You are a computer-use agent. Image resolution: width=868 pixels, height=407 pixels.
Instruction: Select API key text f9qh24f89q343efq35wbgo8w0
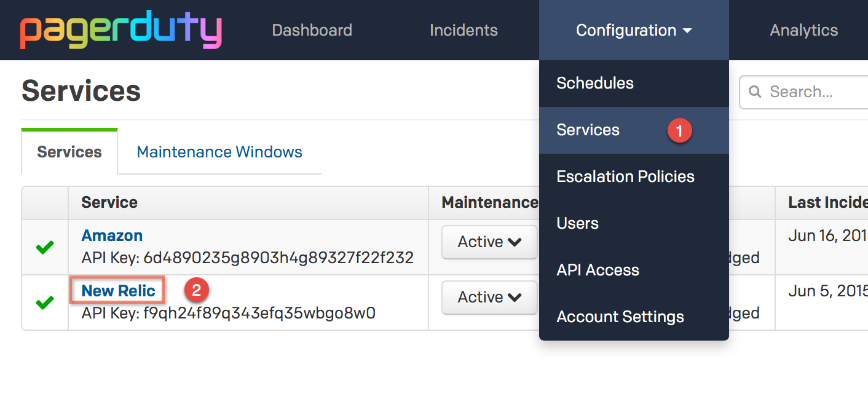tap(259, 313)
